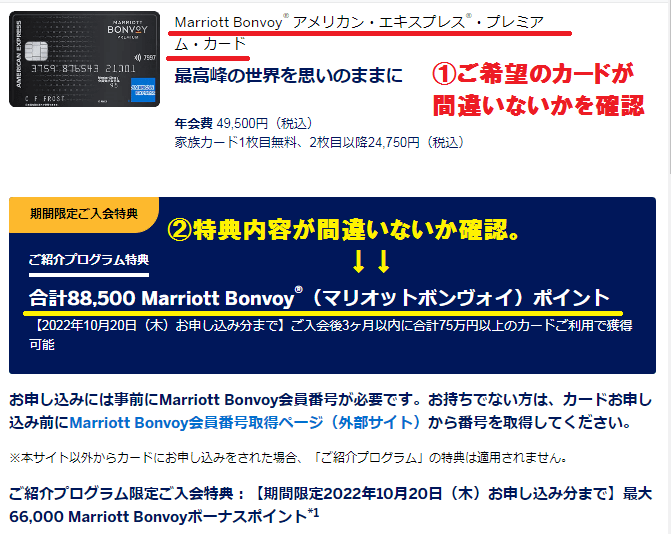Click the headline 最高峰の世界を思いのままに
The width and height of the screenshot is (671, 534).
pyautogui.click(x=289, y=76)
